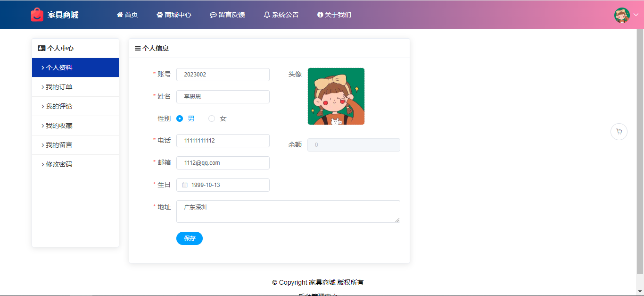The image size is (644, 296).
Task: Click the 姓名 input field showing 李思思
Action: pyautogui.click(x=223, y=97)
